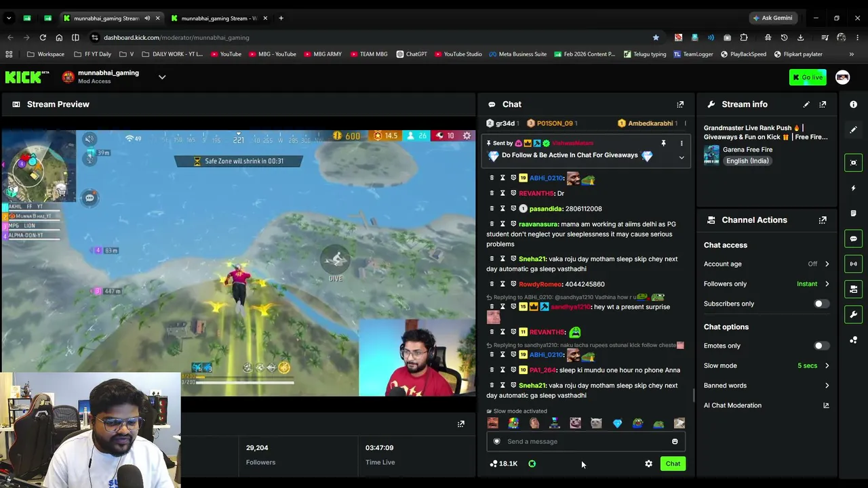The width and height of the screenshot is (868, 488).
Task: Click the points bubbles sidebar icon
Action: click(853, 340)
